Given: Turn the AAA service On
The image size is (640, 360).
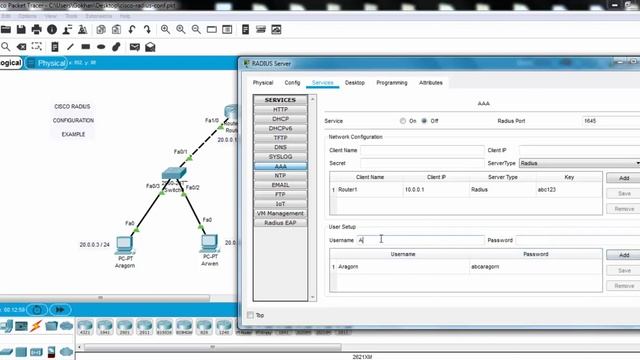Looking at the screenshot, I should tap(403, 121).
